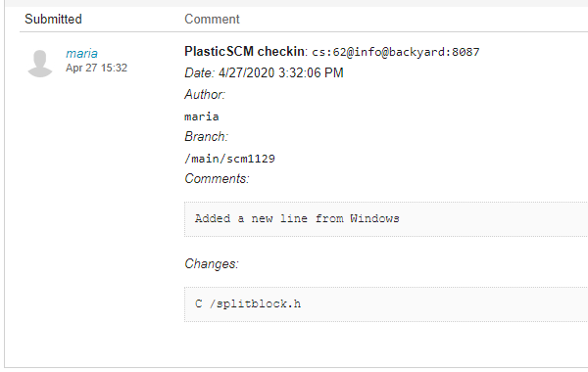Image resolution: width=588 pixels, height=372 pixels.
Task: Click the Apr 27 15:32 timestamp
Action: click(96, 68)
